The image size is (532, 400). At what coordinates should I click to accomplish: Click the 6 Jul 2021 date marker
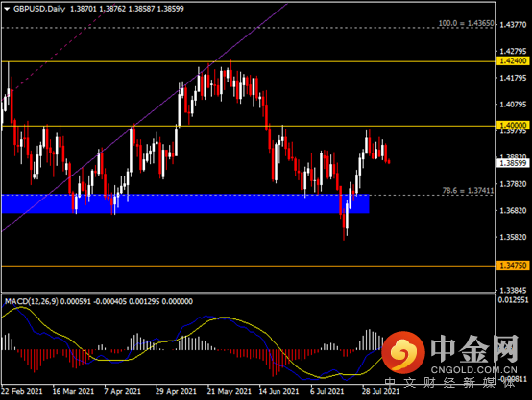pyautogui.click(x=327, y=391)
